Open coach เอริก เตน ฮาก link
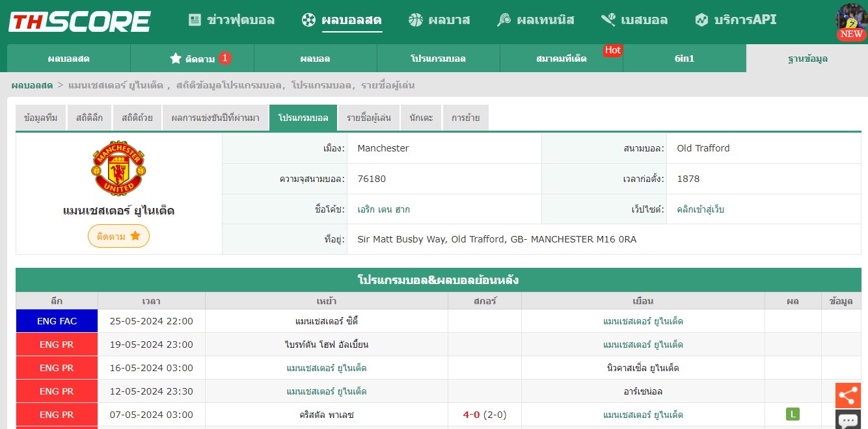868x429 pixels. (384, 209)
